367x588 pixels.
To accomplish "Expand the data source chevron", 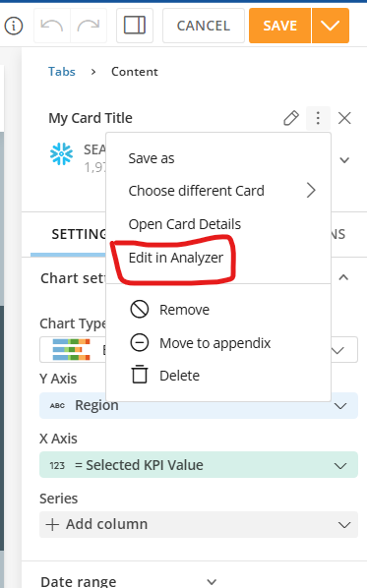I will tap(344, 160).
